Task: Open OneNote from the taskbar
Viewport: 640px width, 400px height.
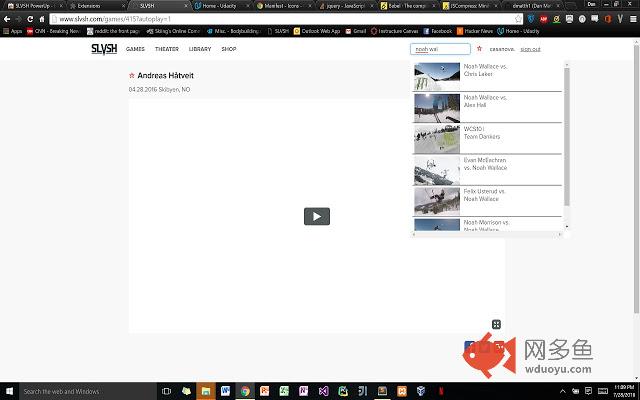Action: [304, 391]
